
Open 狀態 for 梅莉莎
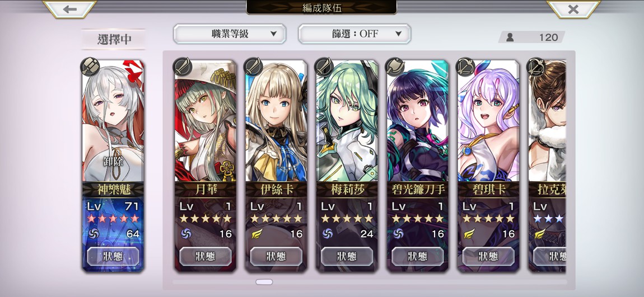coord(347,256)
